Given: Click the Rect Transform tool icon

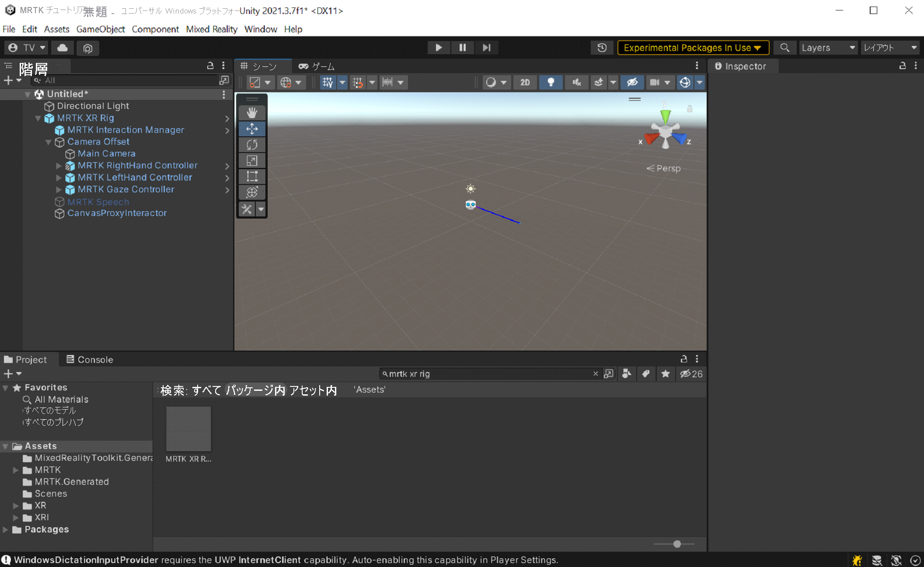Looking at the screenshot, I should 252,176.
